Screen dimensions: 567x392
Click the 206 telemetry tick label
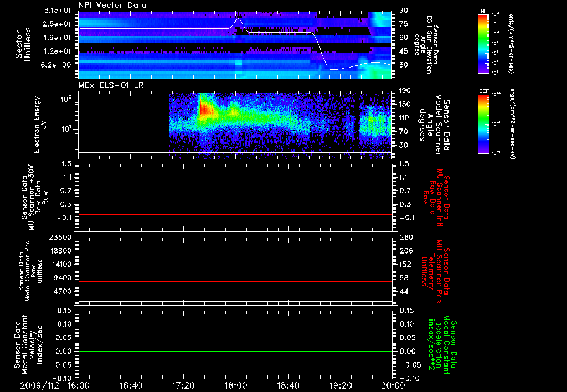click(405, 251)
